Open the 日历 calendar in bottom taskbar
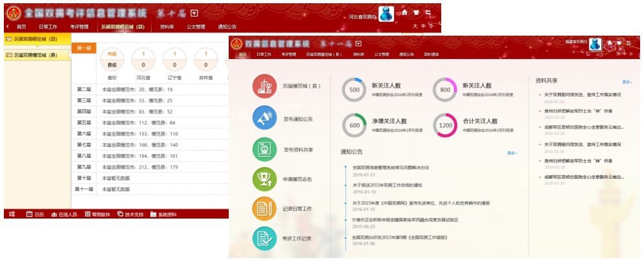 point(35,214)
